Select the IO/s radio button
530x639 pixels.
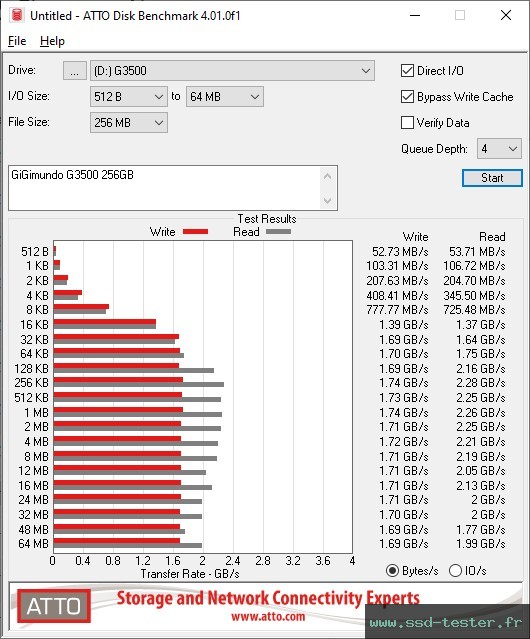click(455, 571)
